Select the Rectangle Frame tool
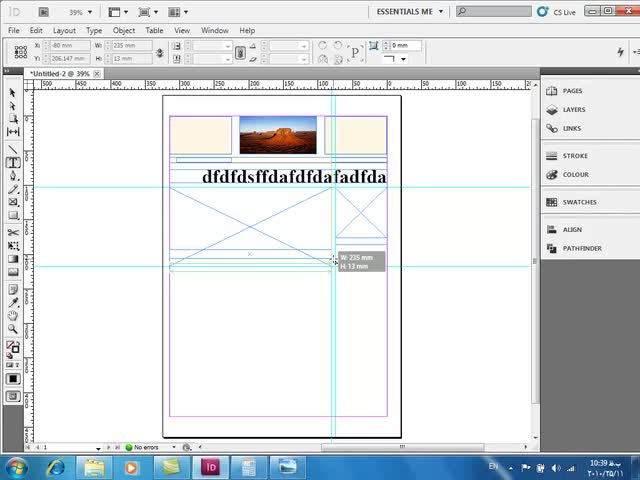The image size is (640, 480). click(x=13, y=202)
